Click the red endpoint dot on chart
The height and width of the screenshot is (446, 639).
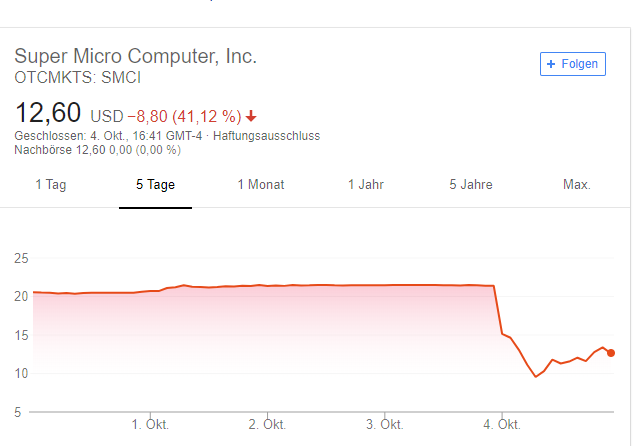(x=610, y=353)
